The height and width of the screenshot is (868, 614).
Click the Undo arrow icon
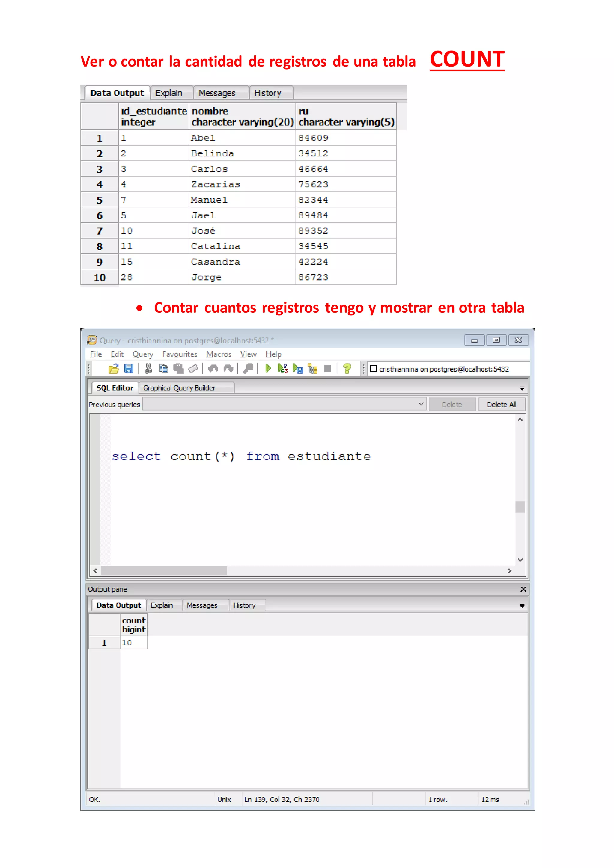tap(213, 369)
